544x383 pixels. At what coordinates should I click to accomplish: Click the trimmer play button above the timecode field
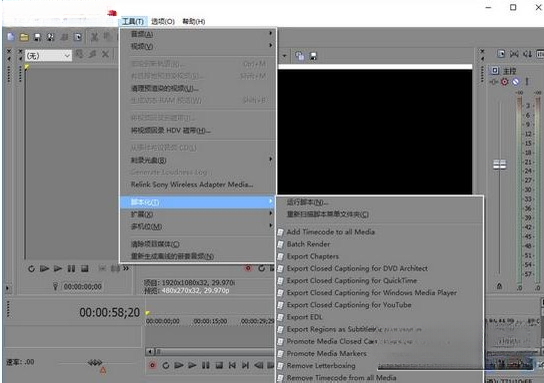point(58,269)
